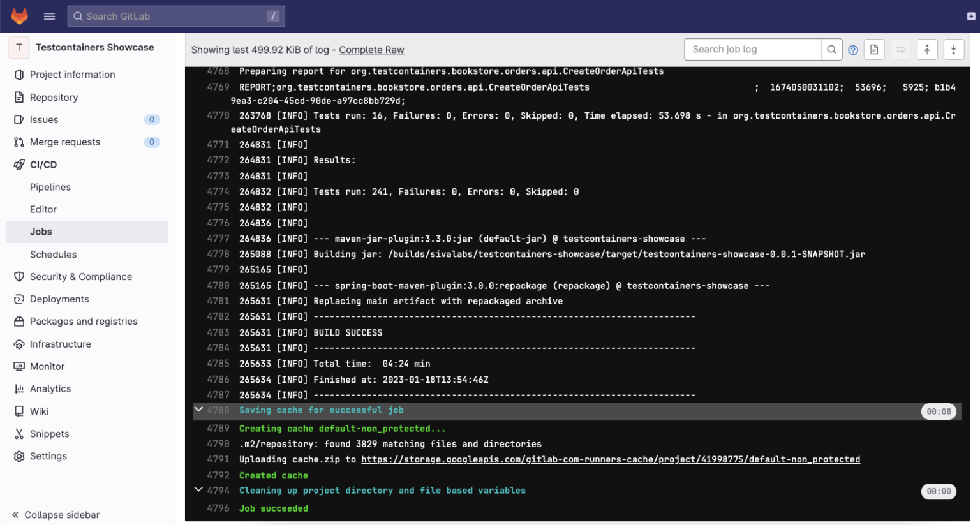
Task: Click the scroll to top log icon
Action: tap(927, 49)
